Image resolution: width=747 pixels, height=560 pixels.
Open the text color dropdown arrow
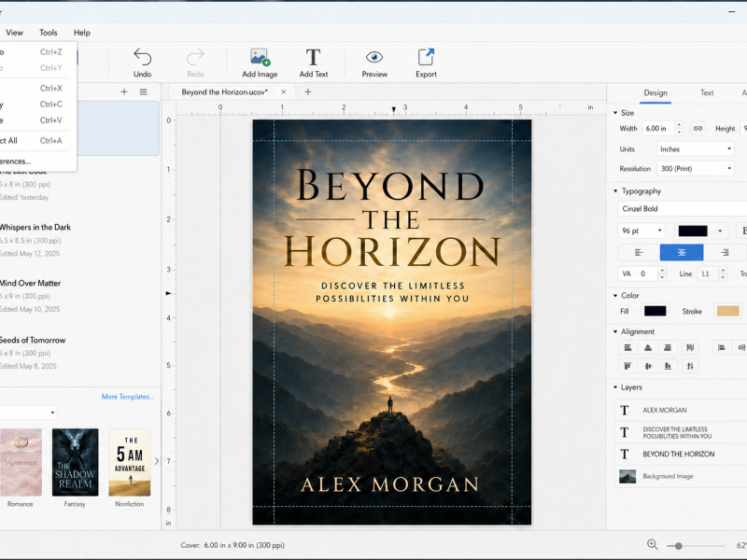[x=720, y=231]
